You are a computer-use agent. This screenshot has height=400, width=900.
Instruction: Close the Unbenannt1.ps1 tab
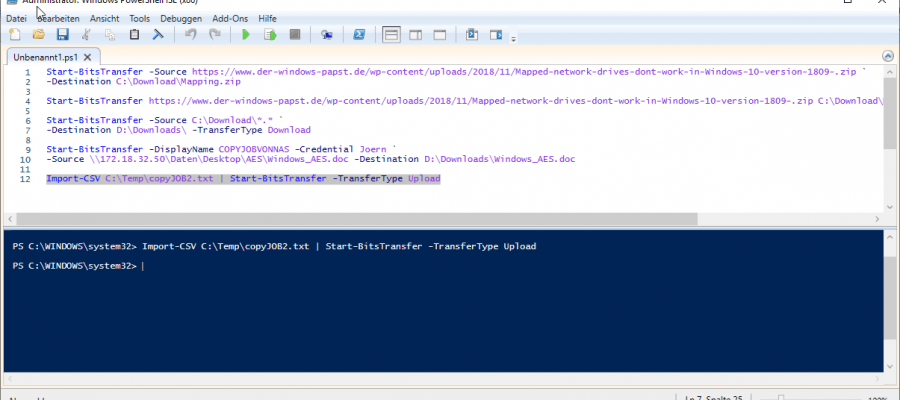tap(87, 58)
